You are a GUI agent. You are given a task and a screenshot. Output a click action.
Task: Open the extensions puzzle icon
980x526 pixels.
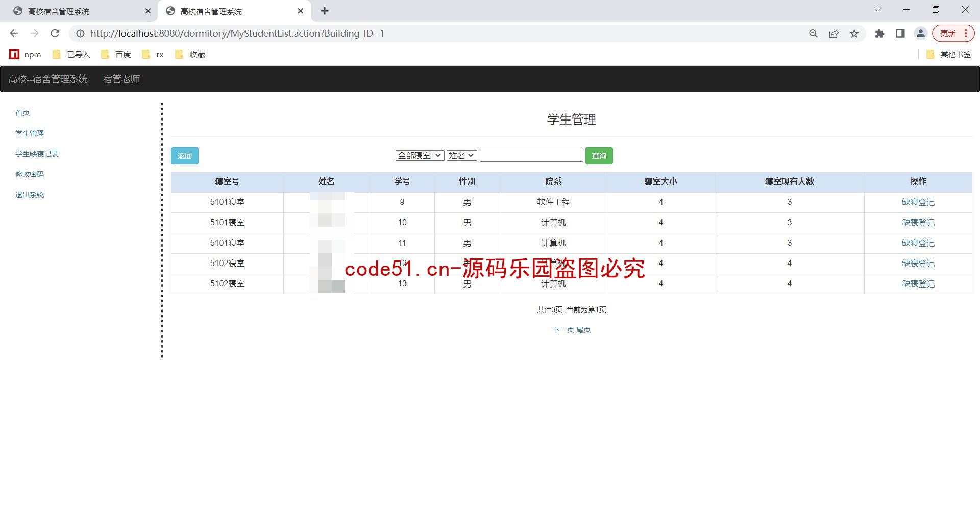coord(879,33)
